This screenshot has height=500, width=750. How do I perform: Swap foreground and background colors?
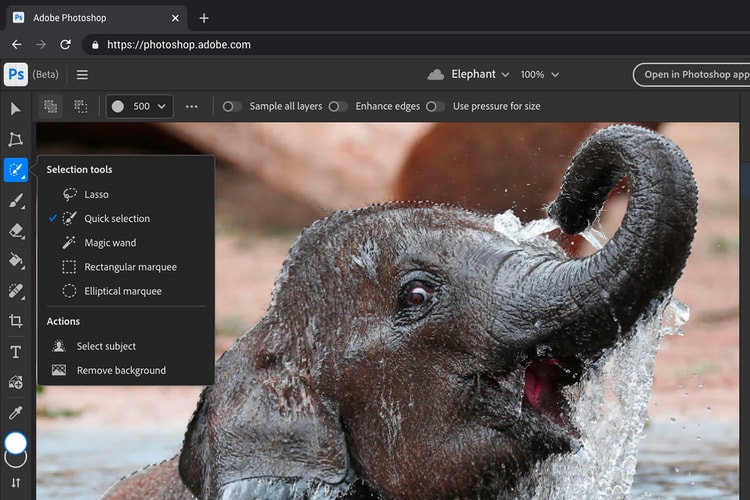click(16, 483)
